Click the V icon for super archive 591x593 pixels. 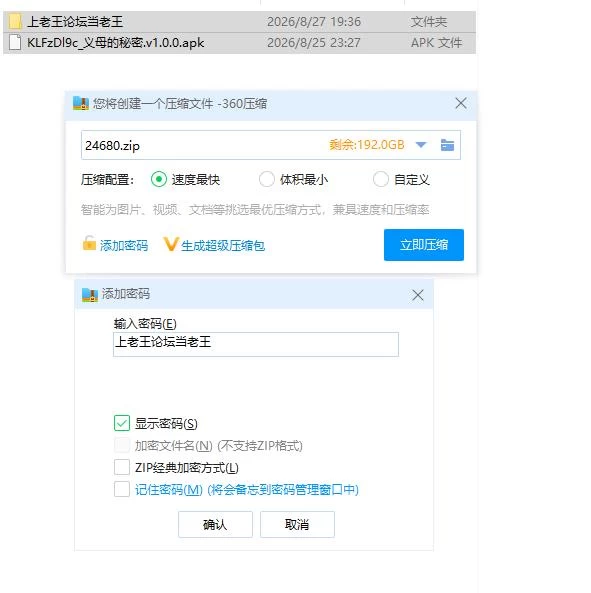tap(171, 244)
